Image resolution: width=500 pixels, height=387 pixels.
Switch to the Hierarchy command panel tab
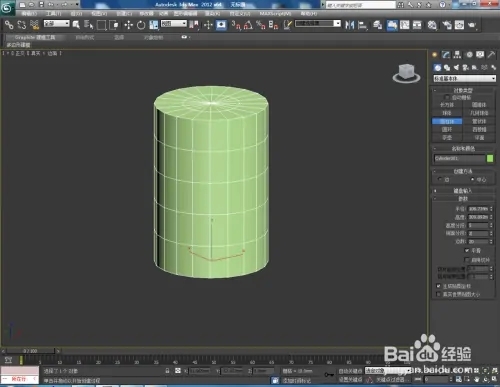point(457,55)
